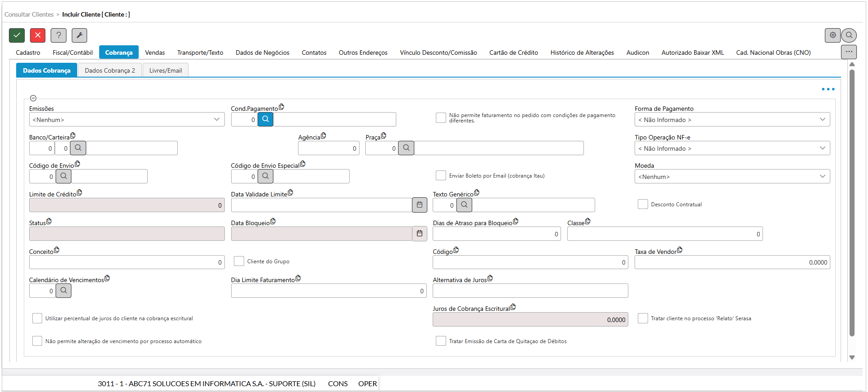Open settings gear icon at top right
Viewport: 868px width, 392px height.
833,35
